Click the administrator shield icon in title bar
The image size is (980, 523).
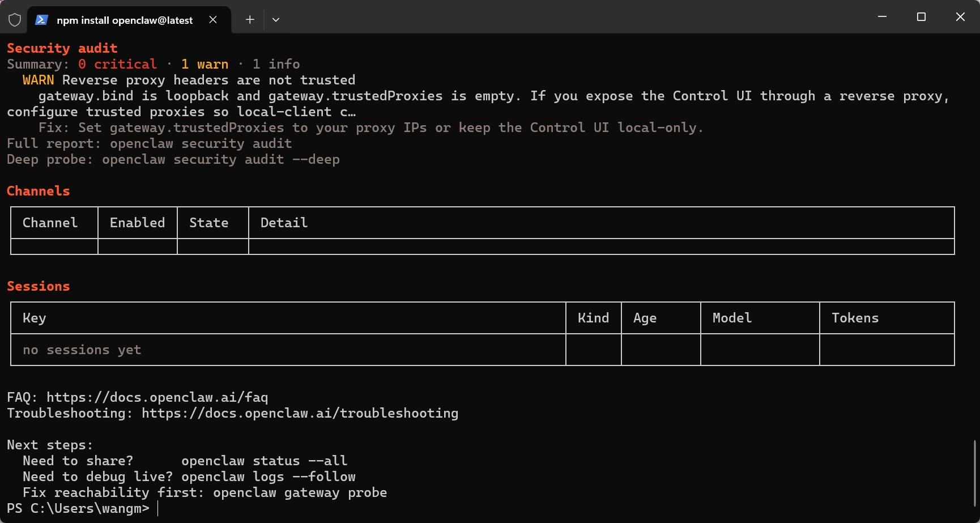pyautogui.click(x=15, y=20)
